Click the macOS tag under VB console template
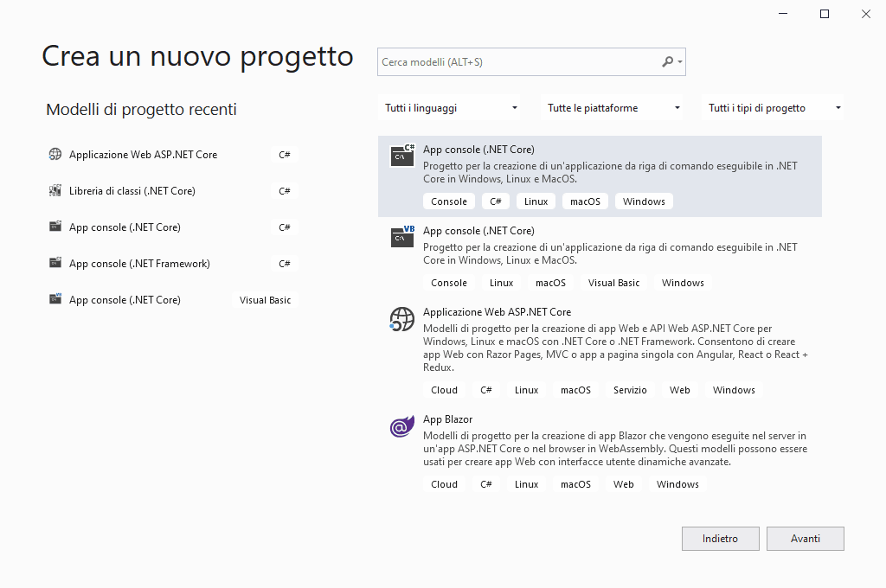886x588 pixels. coord(550,283)
